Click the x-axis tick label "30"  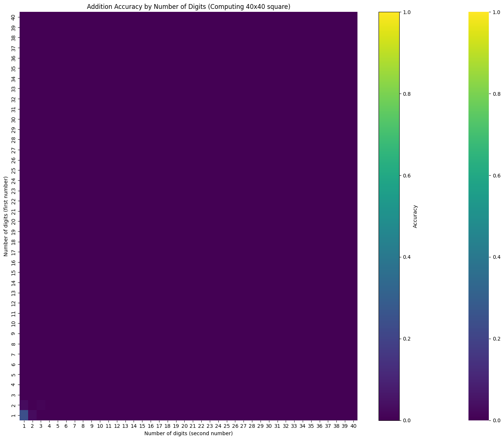269,426
